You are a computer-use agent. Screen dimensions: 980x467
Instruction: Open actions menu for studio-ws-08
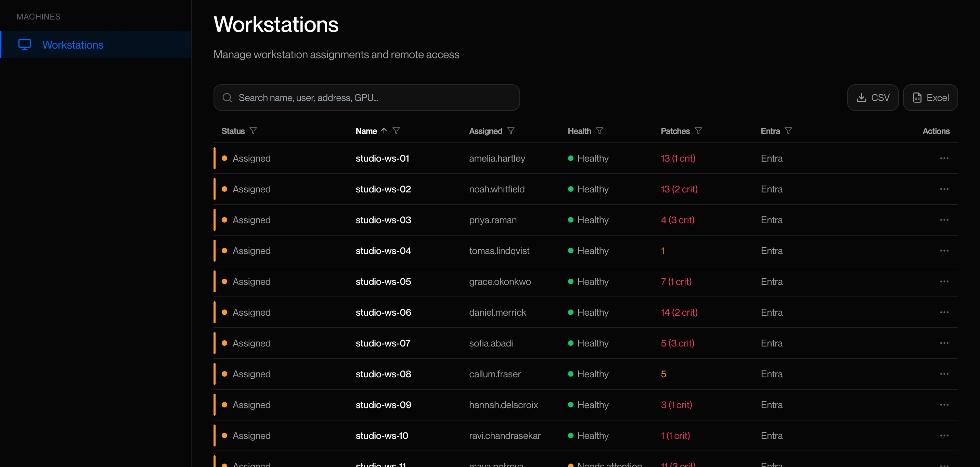pos(944,374)
